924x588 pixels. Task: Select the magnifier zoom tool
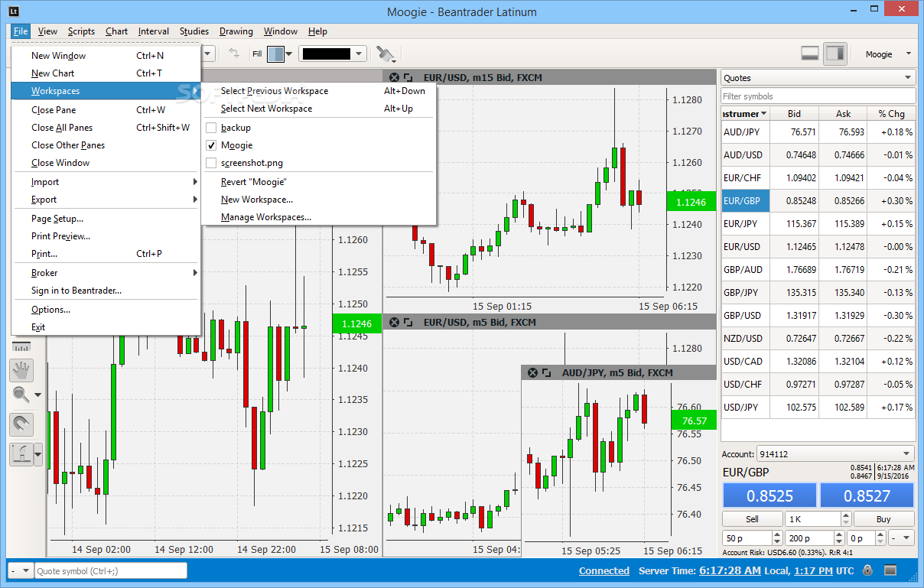point(21,395)
